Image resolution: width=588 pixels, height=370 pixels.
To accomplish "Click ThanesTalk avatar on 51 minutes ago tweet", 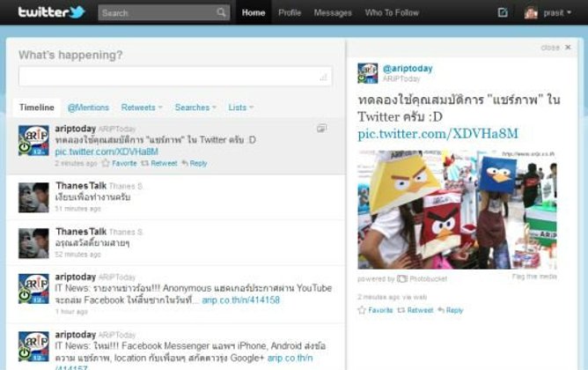I will (33, 197).
